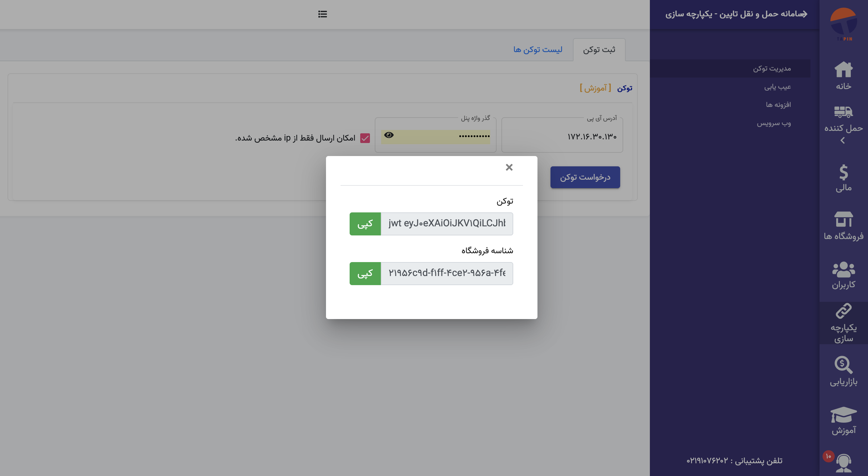Toggle password visibility eye icon
Screen dimensions: 868x476
coord(389,135)
